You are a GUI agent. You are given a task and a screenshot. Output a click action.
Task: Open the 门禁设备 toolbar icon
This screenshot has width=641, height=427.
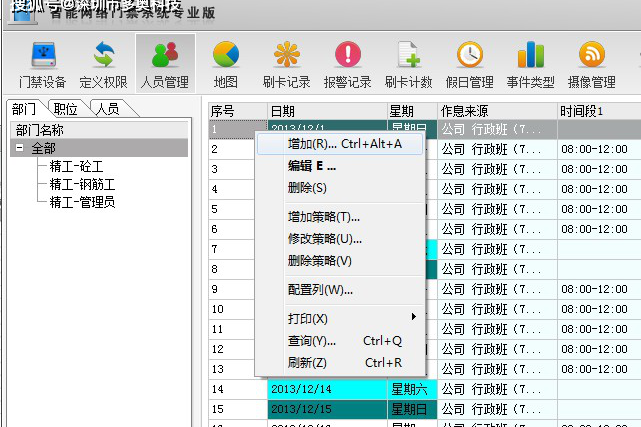point(43,64)
